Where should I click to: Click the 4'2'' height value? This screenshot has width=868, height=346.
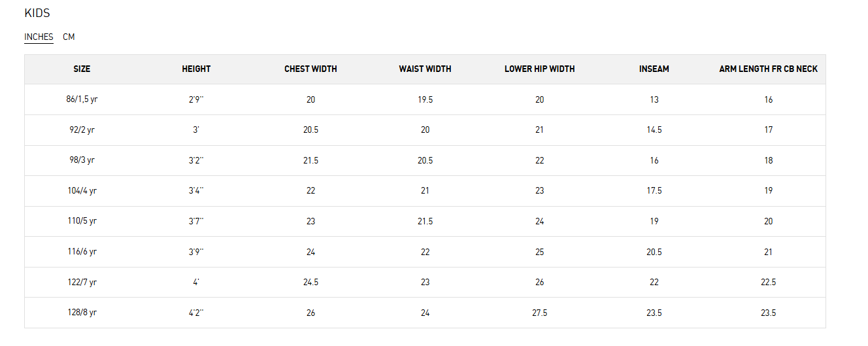196,313
